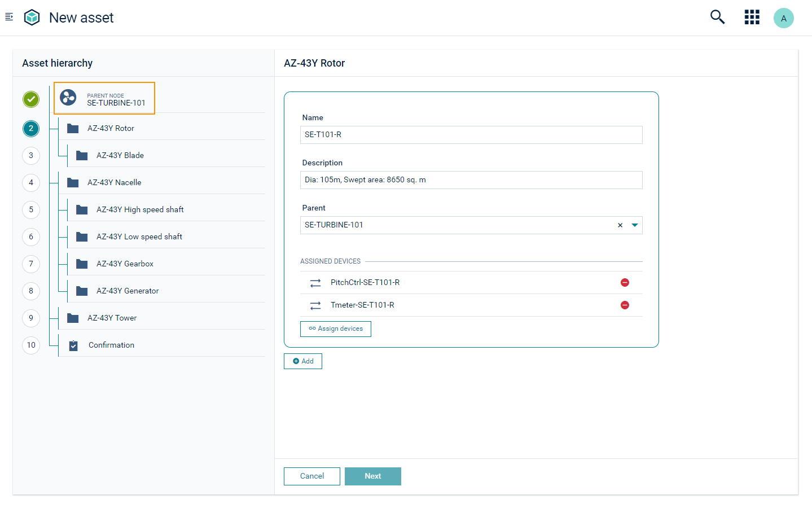This screenshot has height=508, width=812.
Task: Click the Confirmation clipboard icon
Action: click(x=73, y=345)
